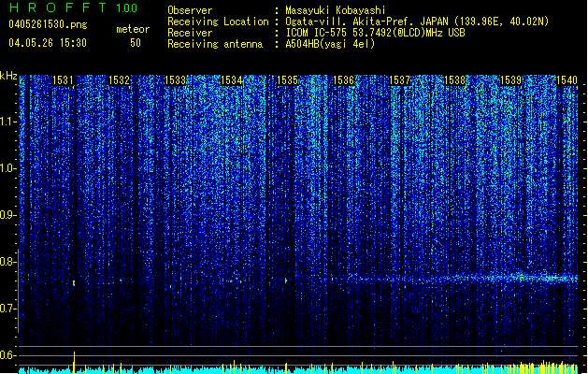Image resolution: width=588 pixels, height=374 pixels.
Task: Click the 0.8 kHz axis label
Action: coord(7,262)
